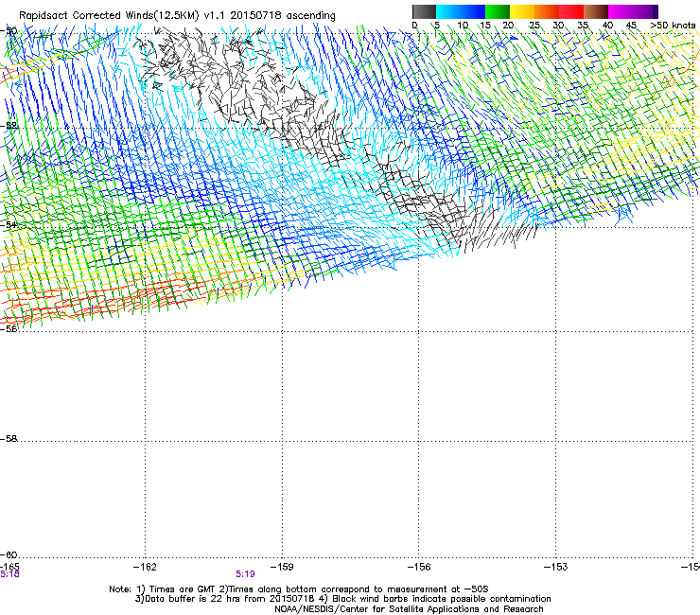Click the '25' value on the knots scale
Image resolution: width=700 pixels, height=615 pixels.
coord(534,26)
